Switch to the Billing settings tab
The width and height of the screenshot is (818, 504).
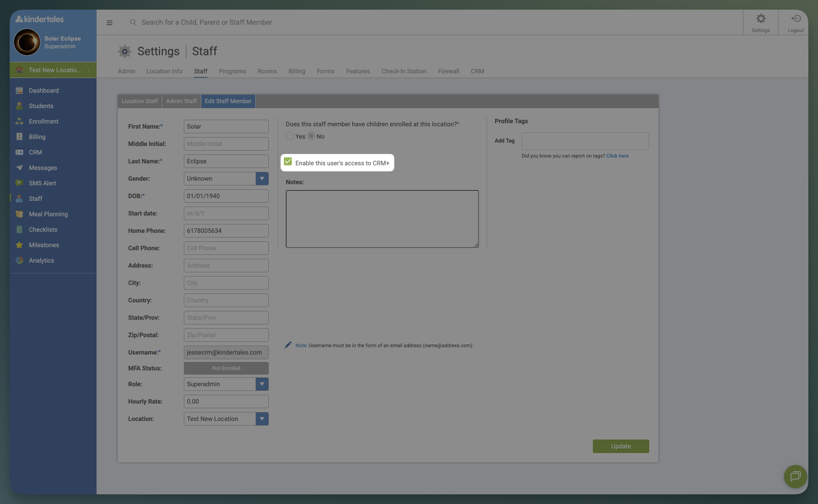(297, 71)
